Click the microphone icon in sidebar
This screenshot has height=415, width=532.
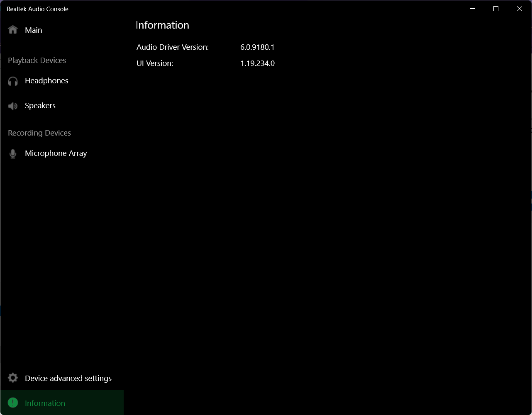[x=13, y=153]
